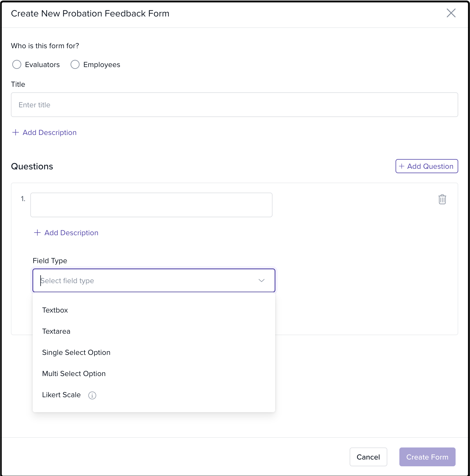
Task: Choose Textbox from field type list
Action: click(x=55, y=310)
